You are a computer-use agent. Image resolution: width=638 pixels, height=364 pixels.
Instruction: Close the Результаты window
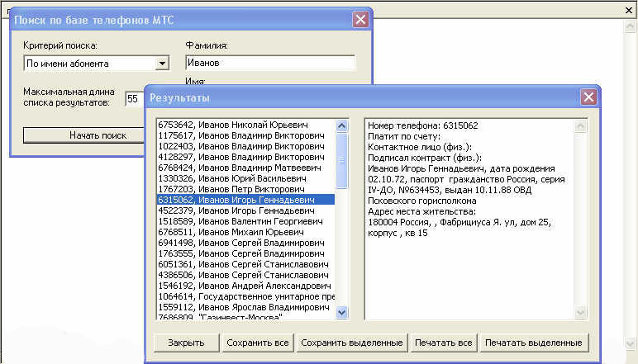pyautogui.click(x=588, y=97)
